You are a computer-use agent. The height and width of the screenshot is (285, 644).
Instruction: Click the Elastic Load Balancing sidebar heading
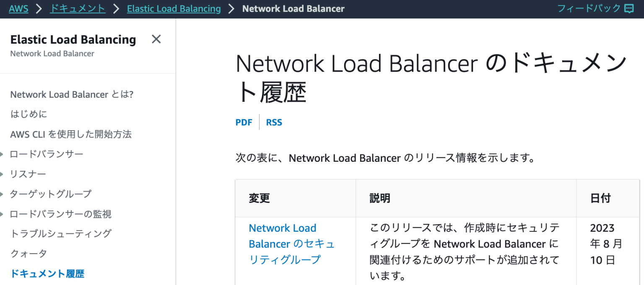click(x=73, y=39)
